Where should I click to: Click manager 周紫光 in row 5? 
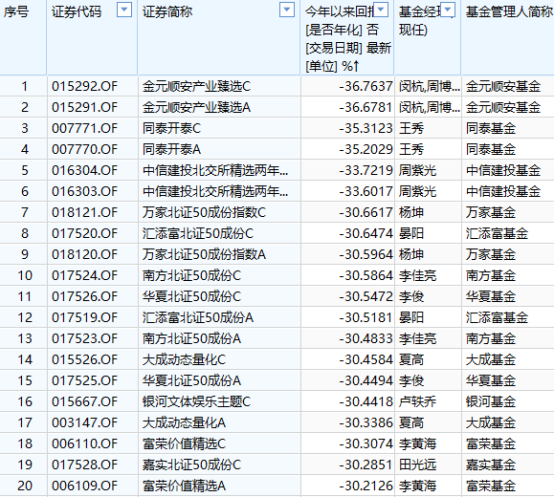[418, 170]
